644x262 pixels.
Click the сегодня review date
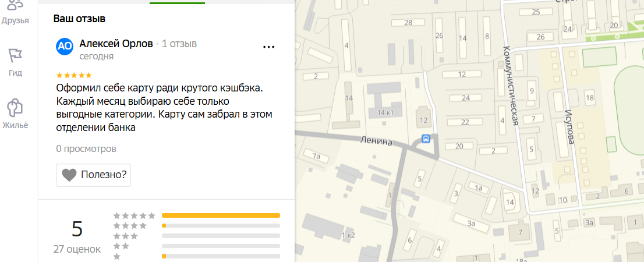(97, 56)
